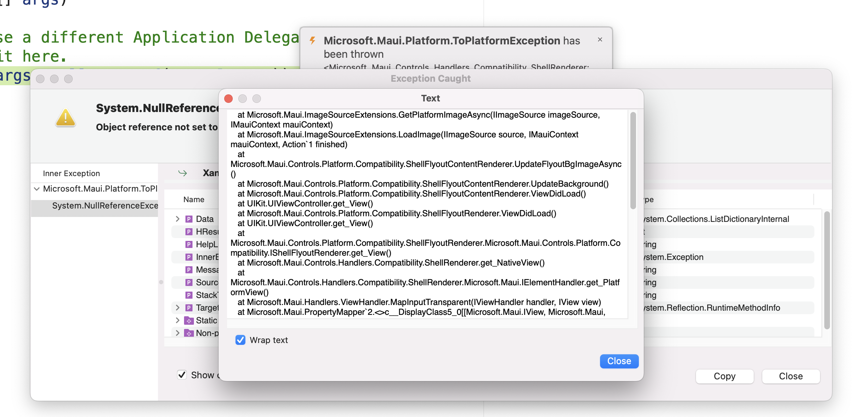868x417 pixels.
Task: Uncheck the Wrap text checkbox
Action: click(240, 340)
